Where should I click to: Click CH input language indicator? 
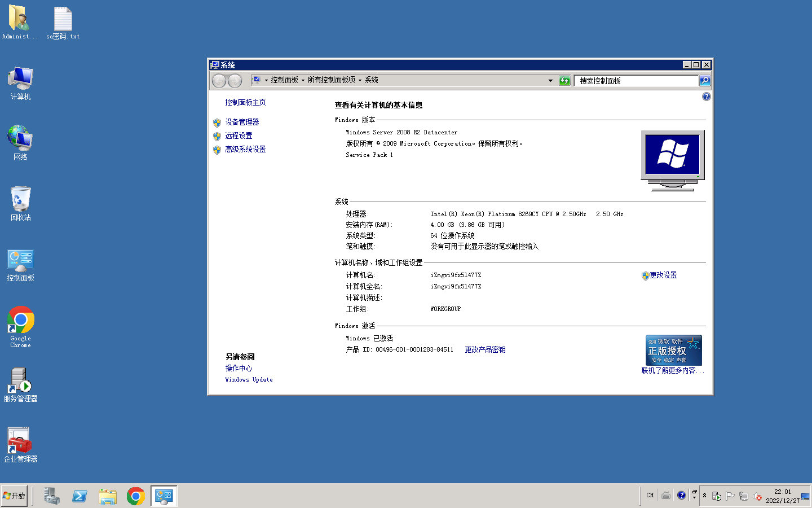click(x=650, y=496)
